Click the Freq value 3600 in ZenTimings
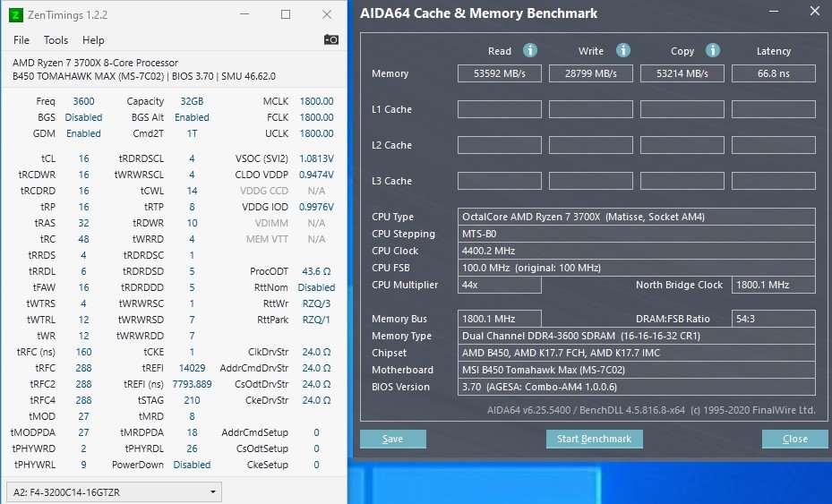832x504 pixels. point(83,101)
